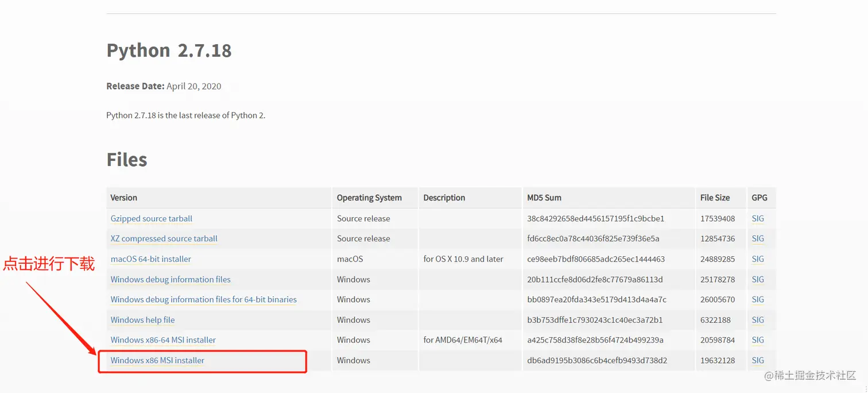This screenshot has width=868, height=393.
Task: Click the Python 2.7.18 heading
Action: 169,51
